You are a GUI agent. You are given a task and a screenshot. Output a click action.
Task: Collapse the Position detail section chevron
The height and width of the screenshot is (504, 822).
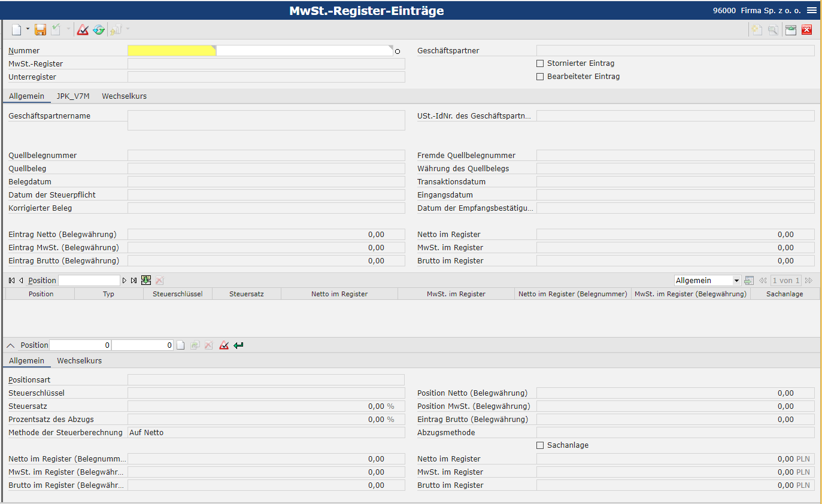click(x=11, y=345)
